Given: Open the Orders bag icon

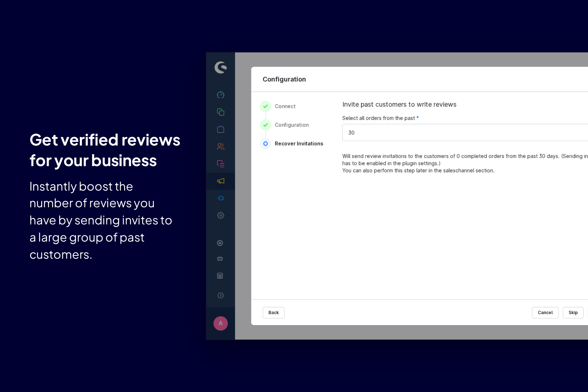Looking at the screenshot, I should pos(220,129).
